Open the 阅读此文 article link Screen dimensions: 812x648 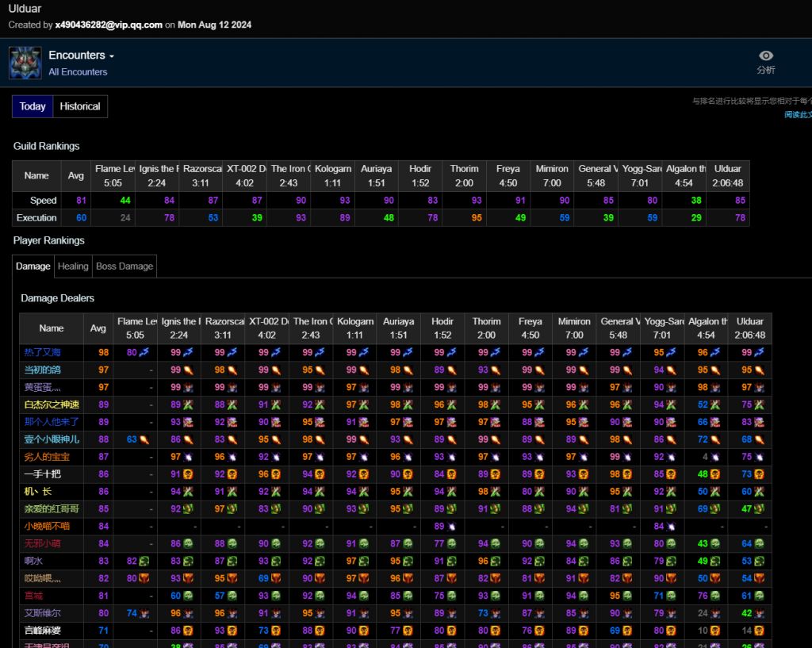tap(798, 115)
